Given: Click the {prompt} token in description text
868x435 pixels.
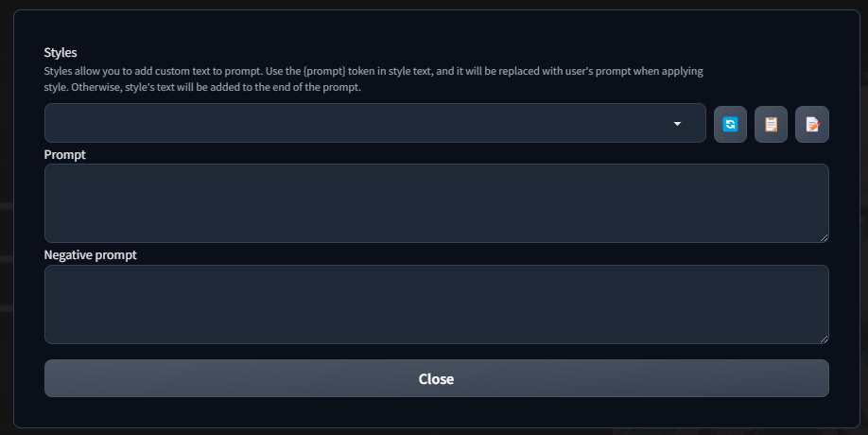Looking at the screenshot, I should pos(323,71).
